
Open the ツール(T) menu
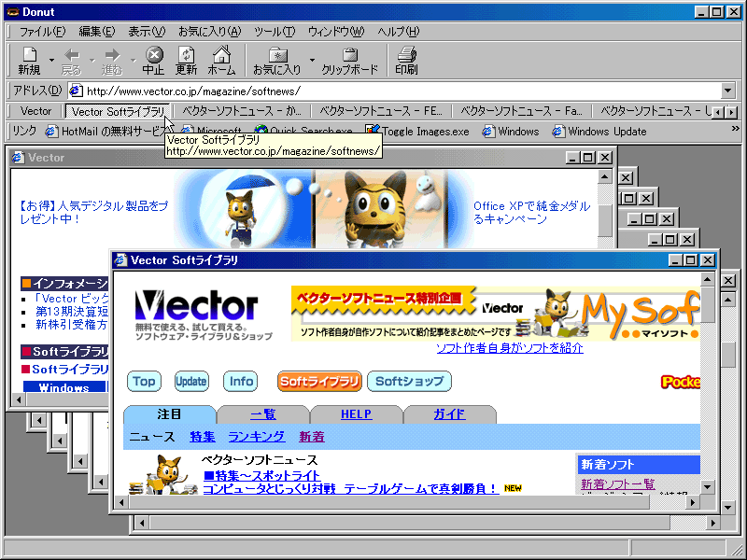(x=275, y=32)
